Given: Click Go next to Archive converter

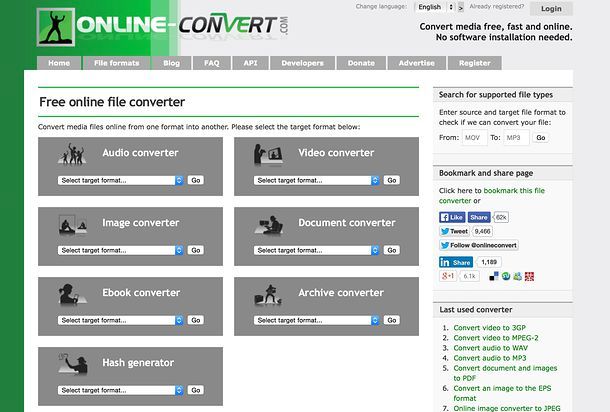Looking at the screenshot, I should (392, 320).
